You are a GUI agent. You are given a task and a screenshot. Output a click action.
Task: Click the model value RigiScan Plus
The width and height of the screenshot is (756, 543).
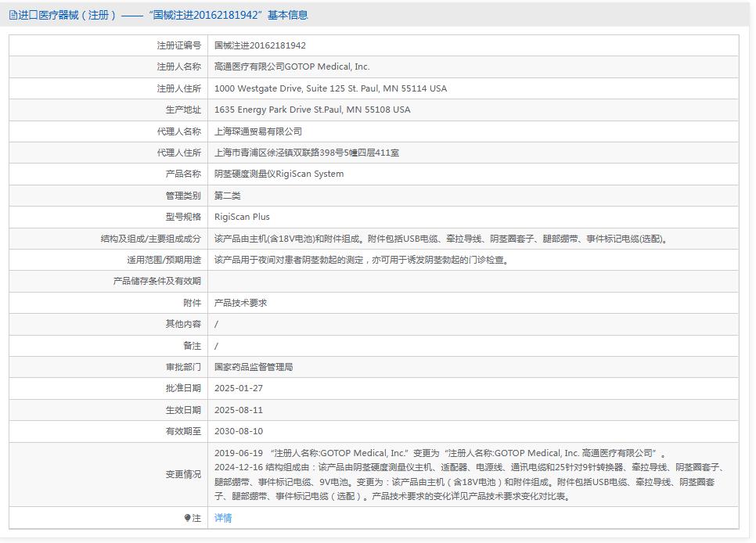pyautogui.click(x=242, y=217)
